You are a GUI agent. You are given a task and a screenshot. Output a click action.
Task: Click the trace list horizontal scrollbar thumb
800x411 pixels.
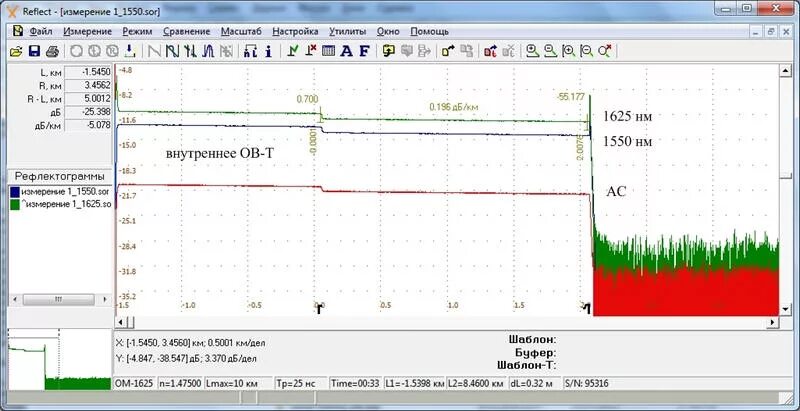pos(58,299)
